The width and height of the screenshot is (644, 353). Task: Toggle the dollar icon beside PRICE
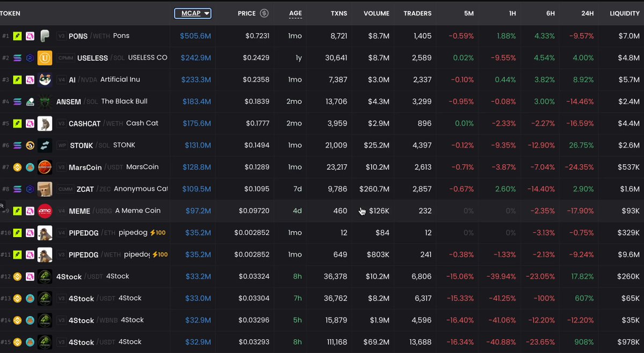click(x=264, y=13)
